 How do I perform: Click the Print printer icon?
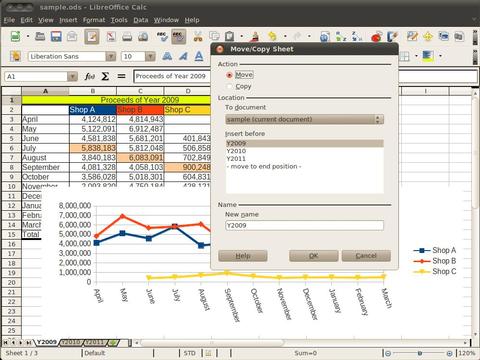pyautogui.click(x=127, y=36)
